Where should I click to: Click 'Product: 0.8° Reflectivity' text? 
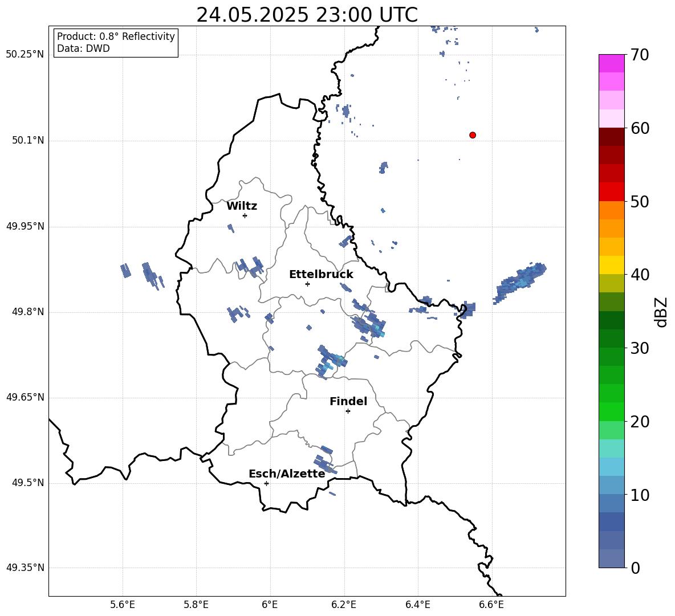coord(116,36)
